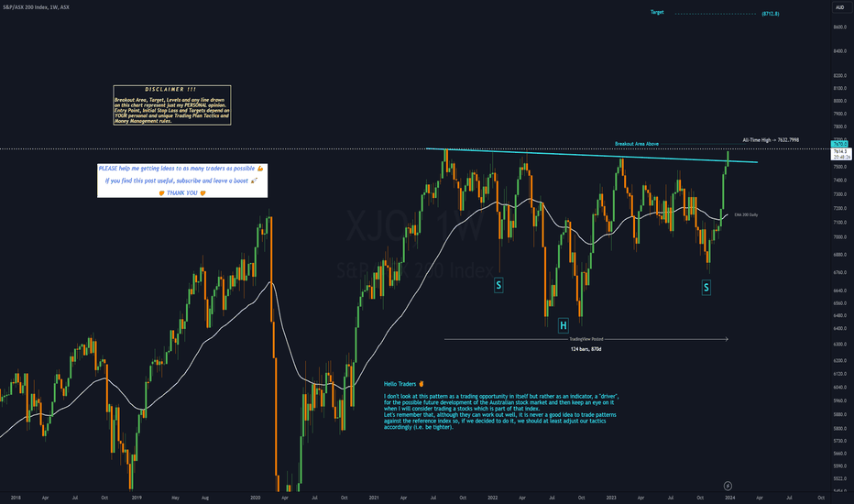Click the All-Time High 7632.7998 label
854x504 pixels.
click(x=771, y=140)
